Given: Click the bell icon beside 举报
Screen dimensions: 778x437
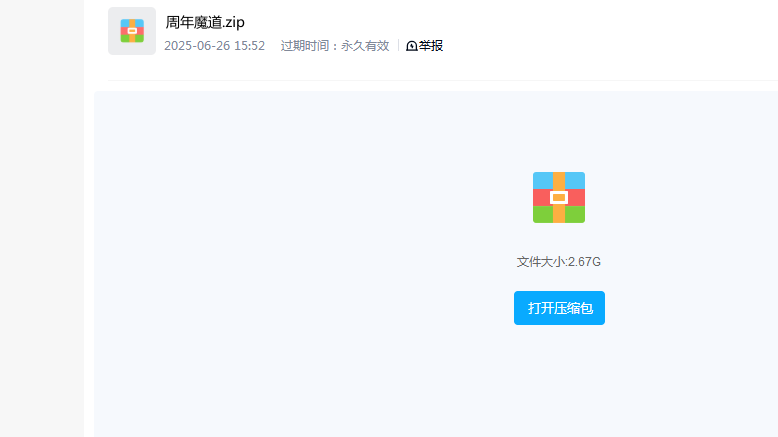Looking at the screenshot, I should coord(412,46).
